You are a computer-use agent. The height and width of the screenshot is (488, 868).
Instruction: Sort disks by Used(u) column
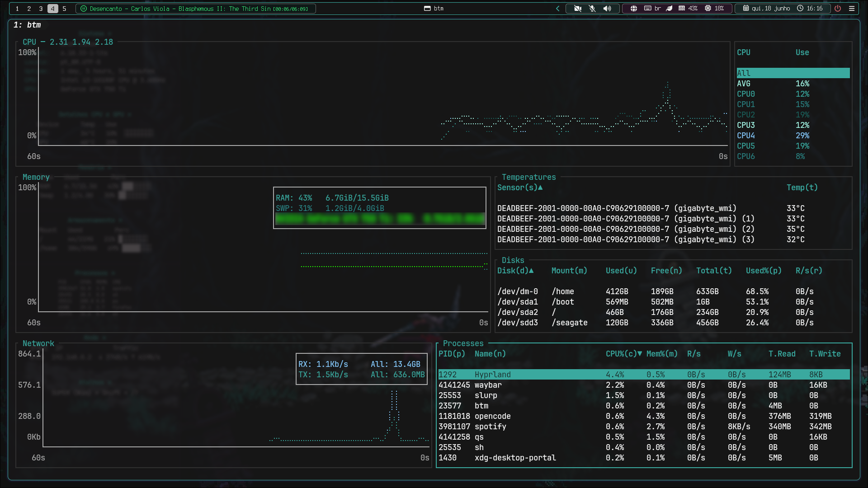621,271
